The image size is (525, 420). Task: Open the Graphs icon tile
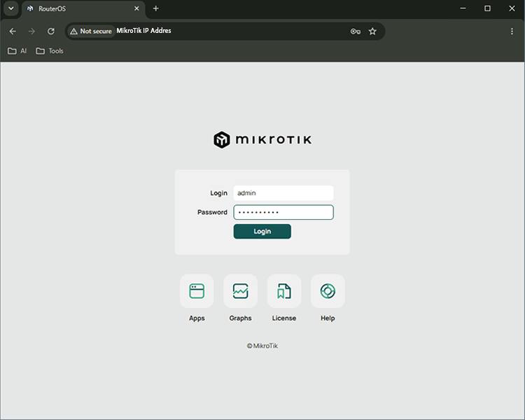coord(240,291)
